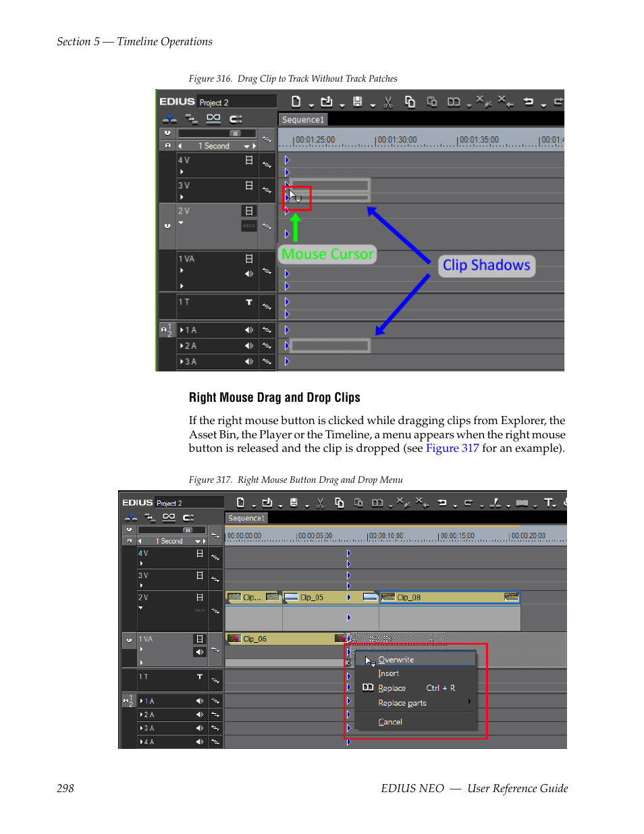Expand the upper 3 V track
Image resolution: width=644 pixels, height=834 pixels.
pos(182,197)
